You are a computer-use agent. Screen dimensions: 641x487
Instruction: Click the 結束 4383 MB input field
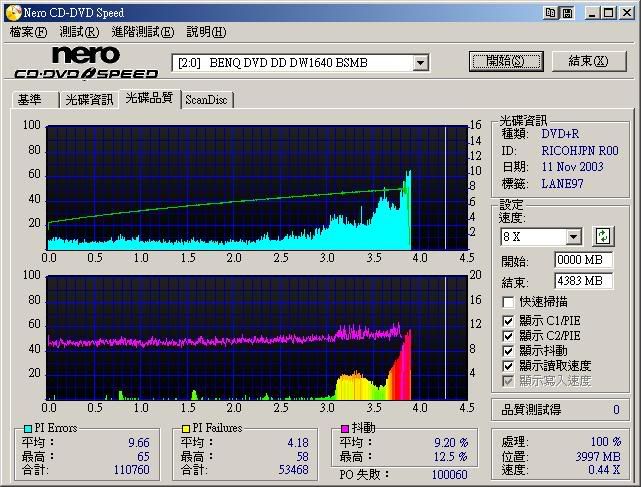coord(583,281)
